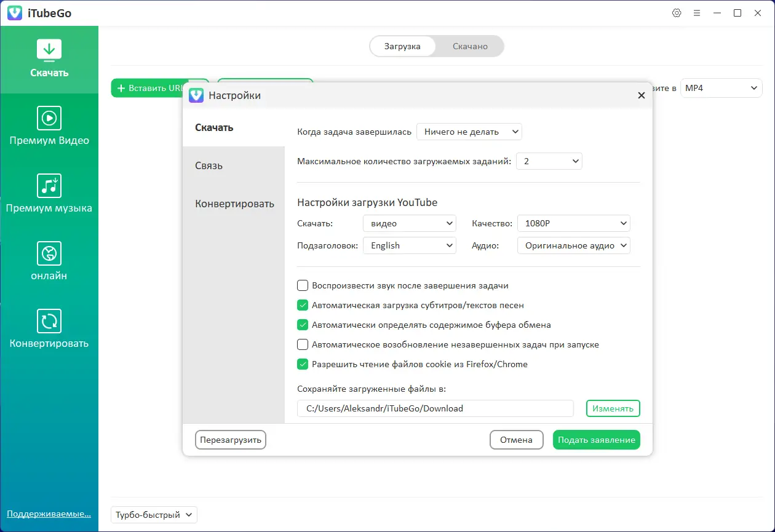Enable sound after task completion checkbox

click(x=303, y=285)
